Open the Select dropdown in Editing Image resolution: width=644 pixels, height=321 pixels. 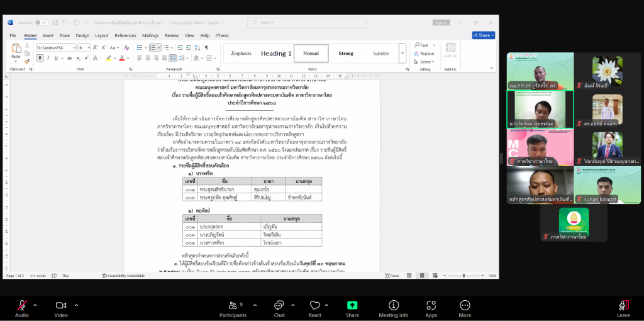click(x=425, y=62)
